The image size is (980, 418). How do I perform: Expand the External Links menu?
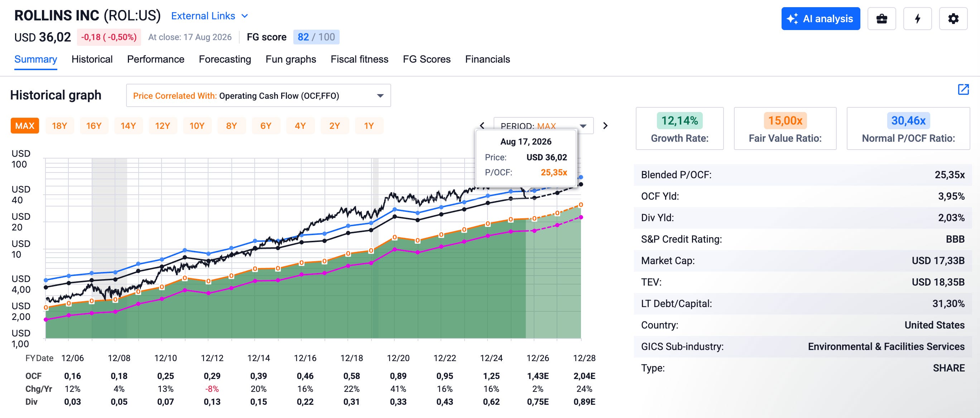(x=210, y=16)
